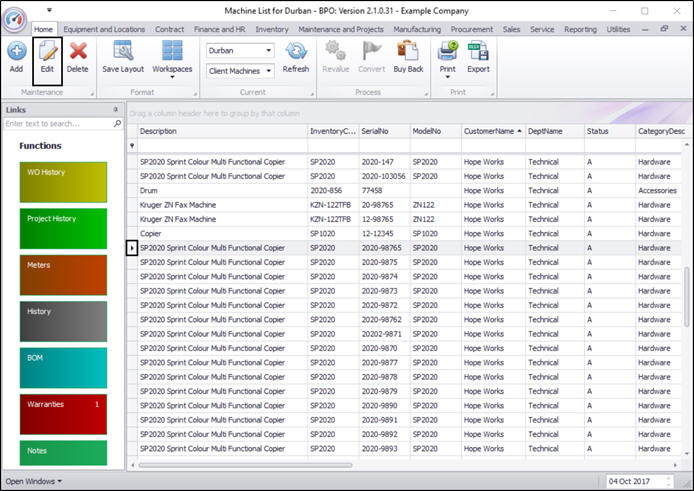Image resolution: width=694 pixels, height=491 pixels.
Task: Open the Inventory ribbon tab
Action: coord(271,30)
